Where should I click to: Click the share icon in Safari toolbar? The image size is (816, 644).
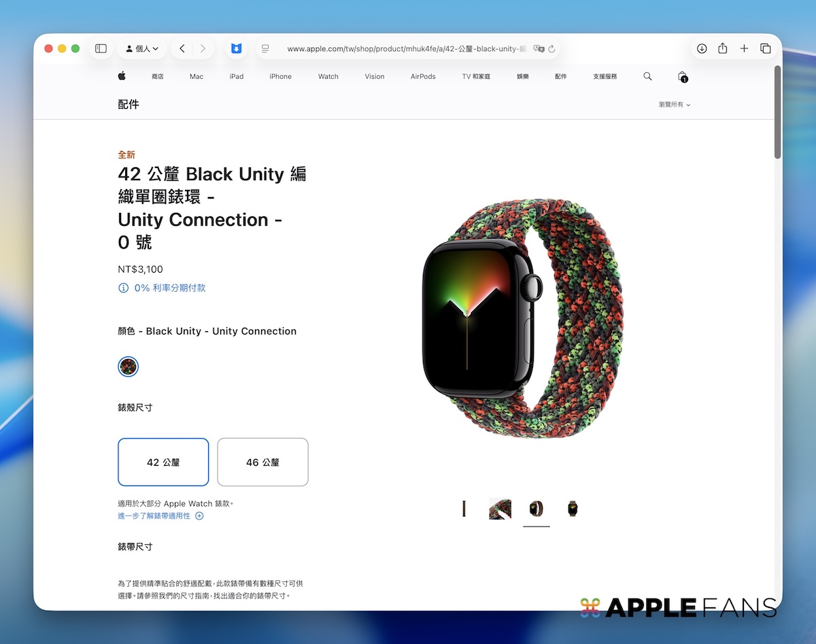coord(723,49)
